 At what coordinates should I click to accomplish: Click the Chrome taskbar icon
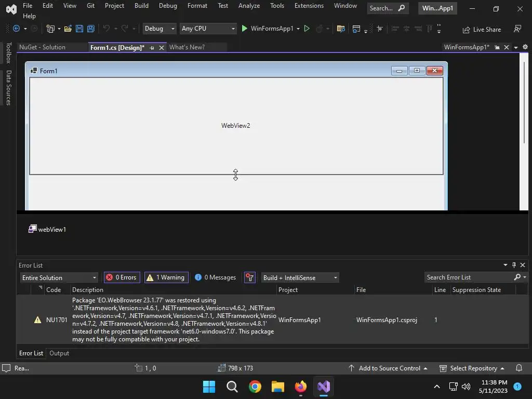[x=255, y=387]
